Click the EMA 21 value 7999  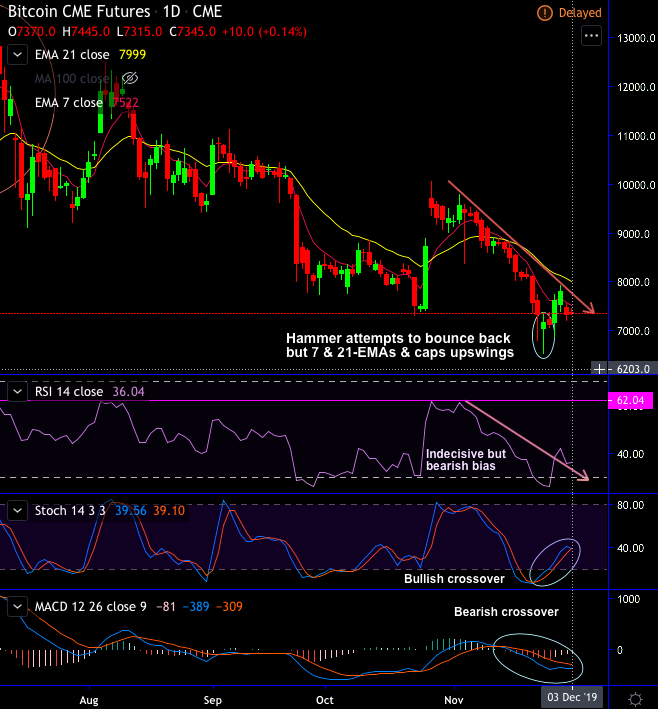click(x=133, y=55)
